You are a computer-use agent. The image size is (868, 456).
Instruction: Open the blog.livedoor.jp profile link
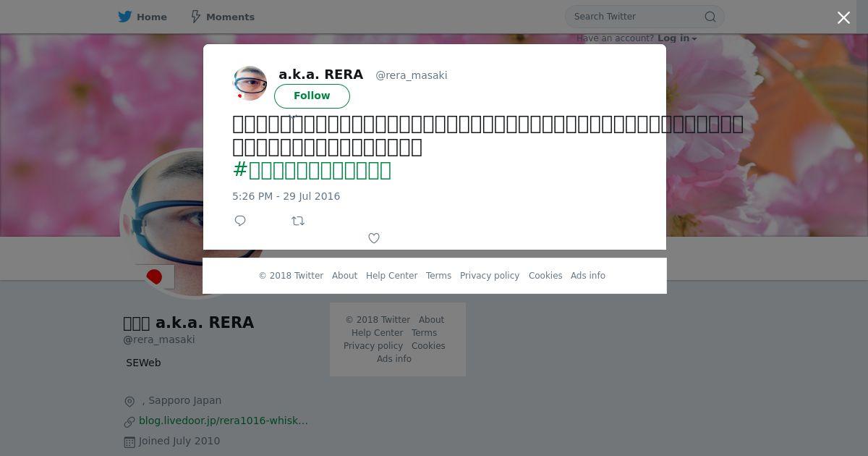tap(223, 421)
